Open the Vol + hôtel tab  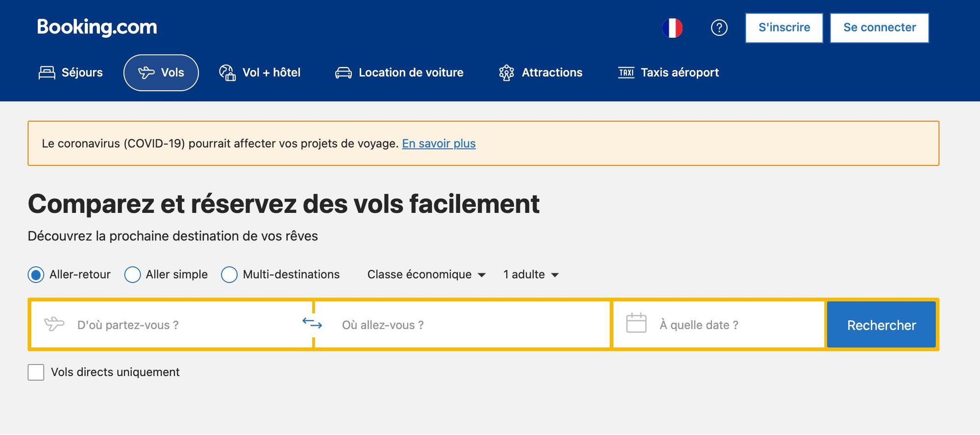coord(259,73)
